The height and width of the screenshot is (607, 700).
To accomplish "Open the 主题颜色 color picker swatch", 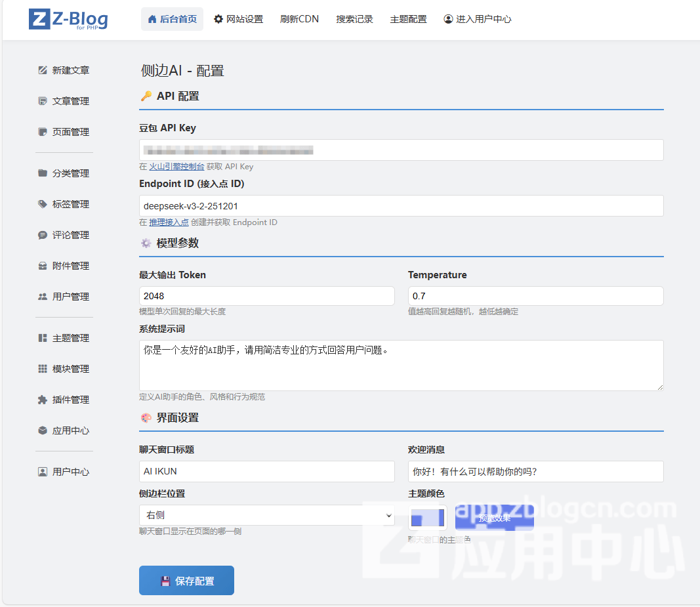I will 427,518.
